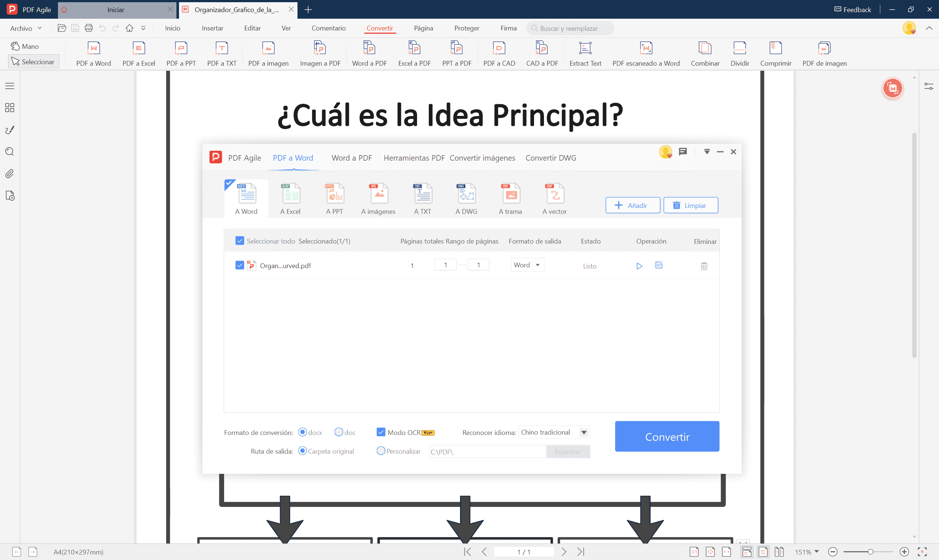Open the Extract Text tool
The image size is (939, 560).
(x=585, y=53)
